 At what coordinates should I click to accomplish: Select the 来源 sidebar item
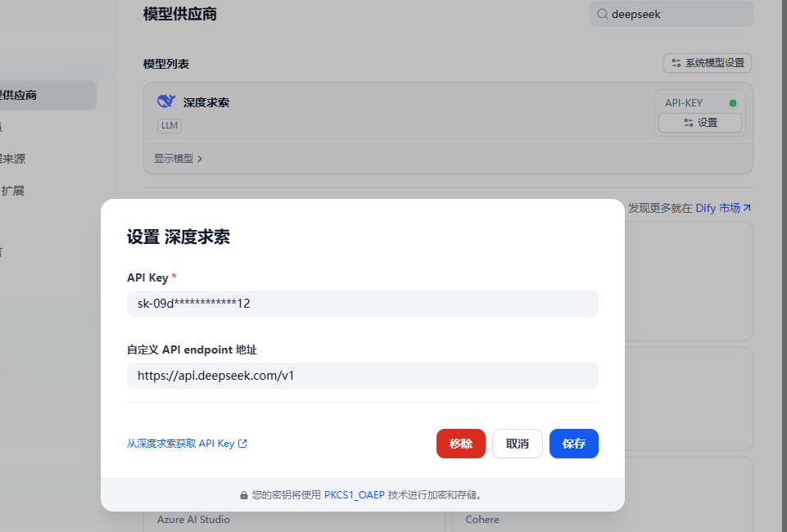(x=12, y=159)
